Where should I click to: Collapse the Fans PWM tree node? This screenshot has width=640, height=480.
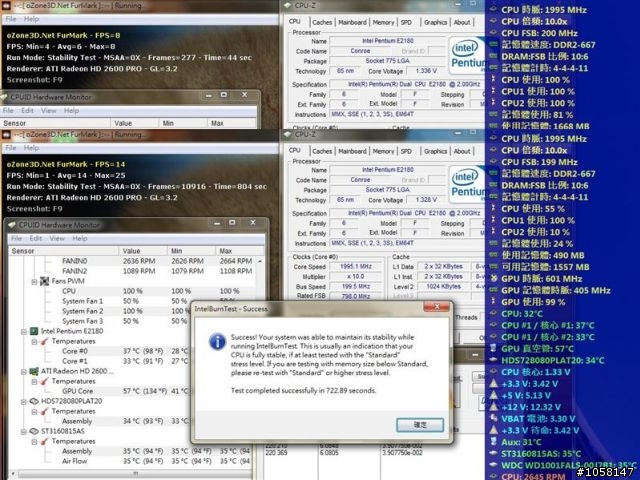click(x=34, y=281)
